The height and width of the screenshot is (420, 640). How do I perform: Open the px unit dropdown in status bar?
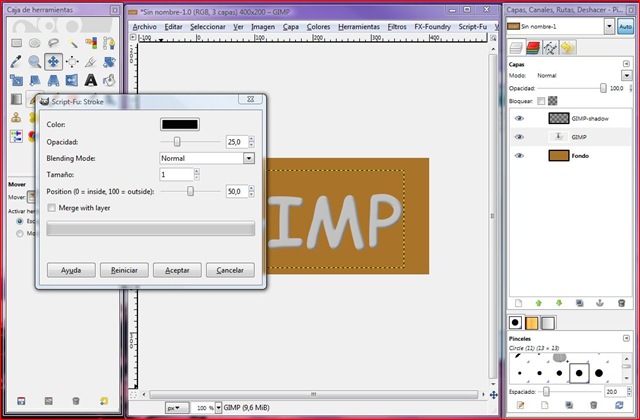(177, 408)
